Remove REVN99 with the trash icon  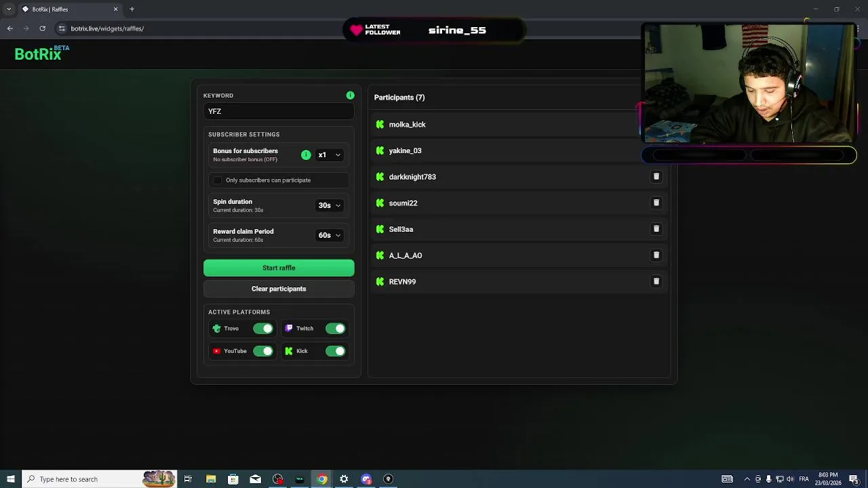[x=656, y=281]
